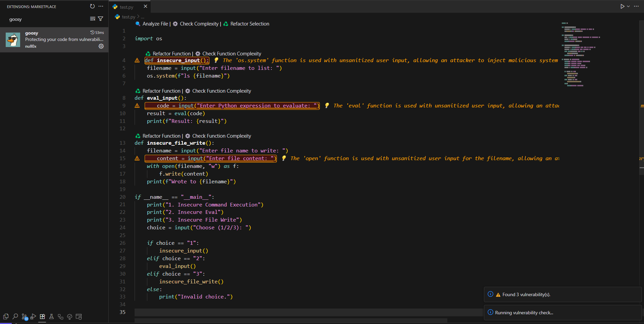
Task: Click Refactor Function above insecure_file_write
Action: point(158,136)
